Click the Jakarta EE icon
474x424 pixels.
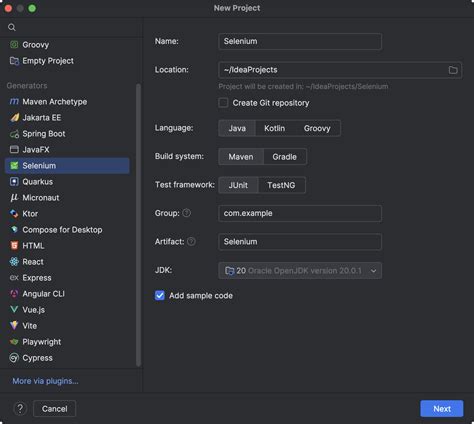14,117
